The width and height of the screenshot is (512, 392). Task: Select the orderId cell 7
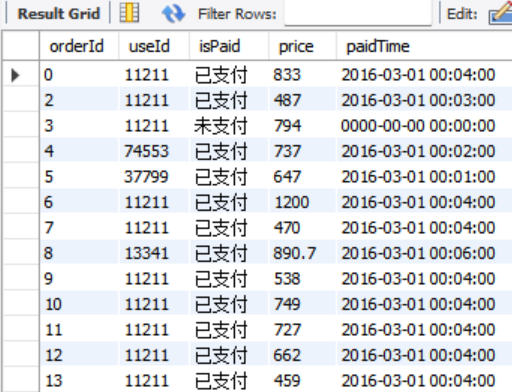[79, 228]
